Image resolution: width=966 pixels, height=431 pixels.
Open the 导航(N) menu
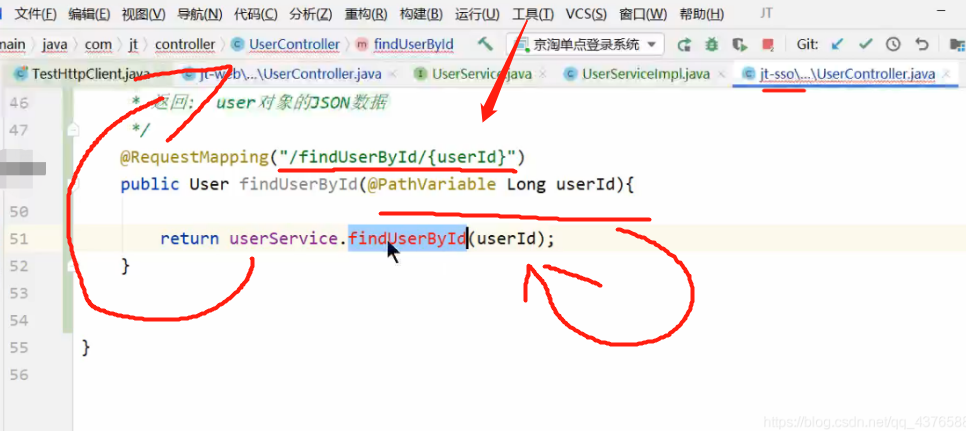[200, 14]
